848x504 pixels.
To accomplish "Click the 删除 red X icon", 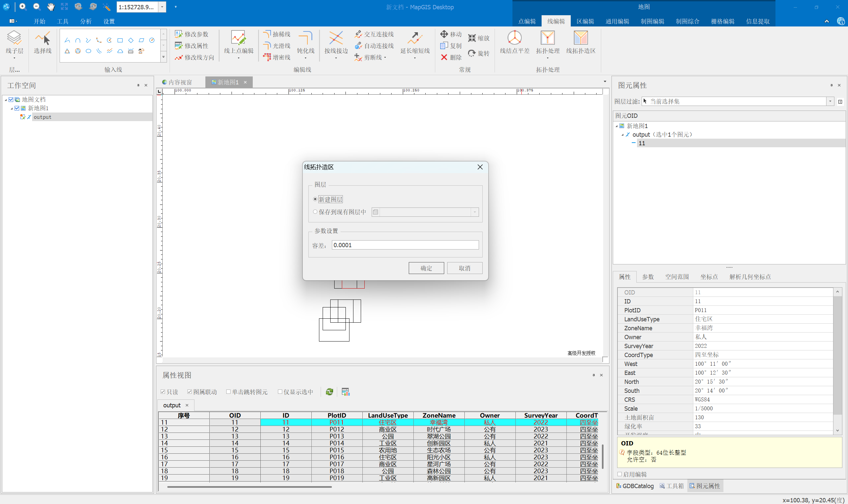I will point(444,57).
